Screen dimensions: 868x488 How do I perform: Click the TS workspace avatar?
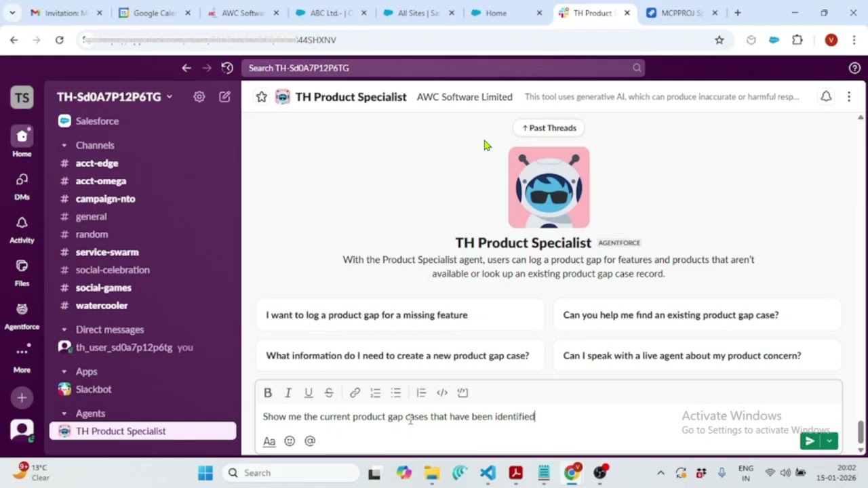pyautogui.click(x=22, y=98)
